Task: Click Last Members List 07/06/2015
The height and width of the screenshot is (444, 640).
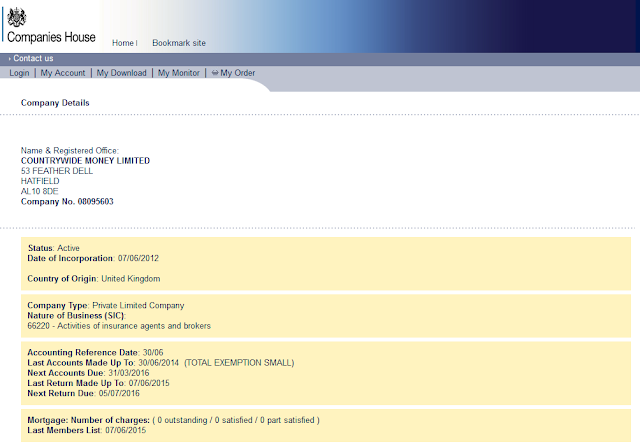Action: (x=87, y=431)
